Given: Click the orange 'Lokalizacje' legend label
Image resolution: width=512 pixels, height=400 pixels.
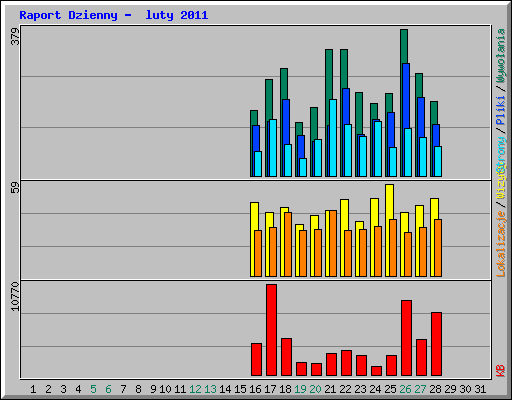Looking at the screenshot, I should coord(501,244).
